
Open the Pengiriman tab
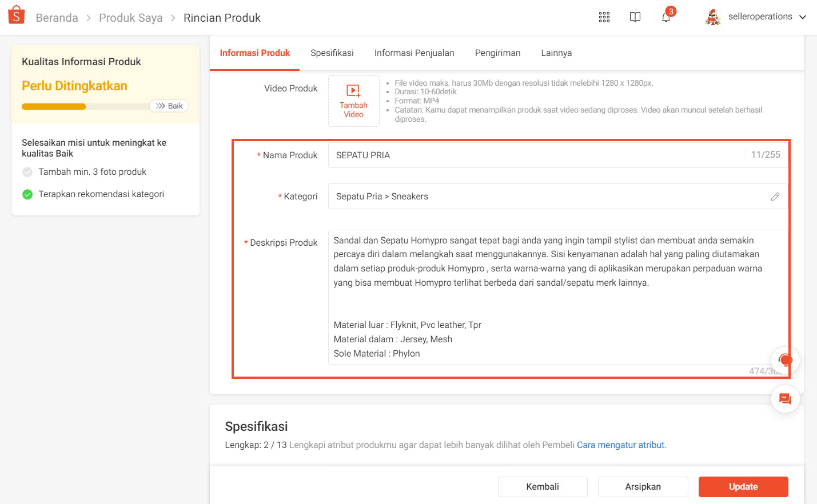[x=497, y=53]
